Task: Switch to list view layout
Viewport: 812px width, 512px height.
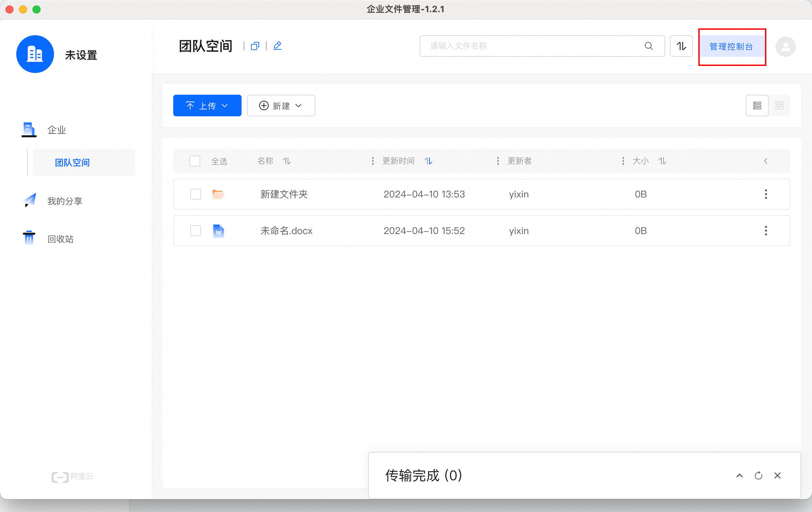Action: pos(757,106)
